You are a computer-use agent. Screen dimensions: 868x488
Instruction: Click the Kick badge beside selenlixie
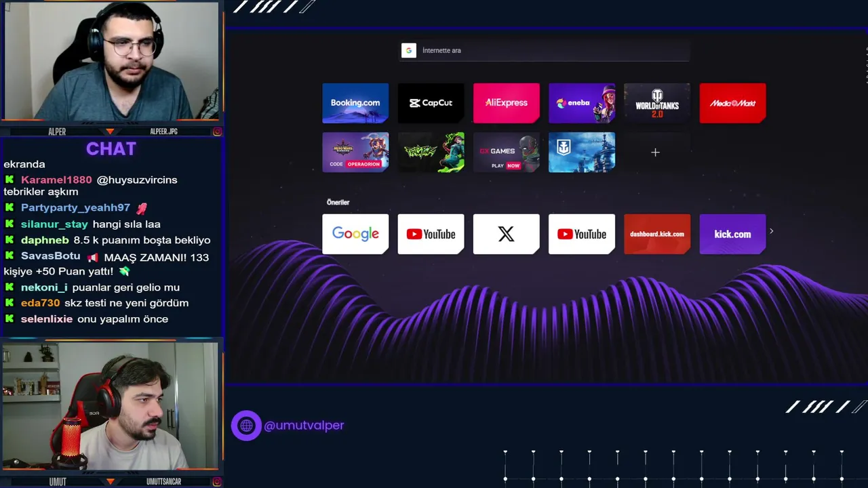point(9,319)
